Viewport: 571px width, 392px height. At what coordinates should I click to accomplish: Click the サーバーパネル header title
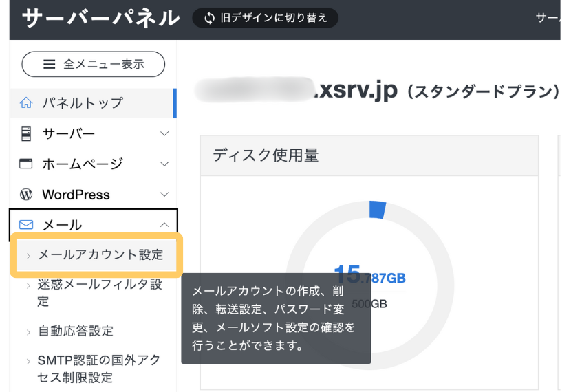[100, 18]
